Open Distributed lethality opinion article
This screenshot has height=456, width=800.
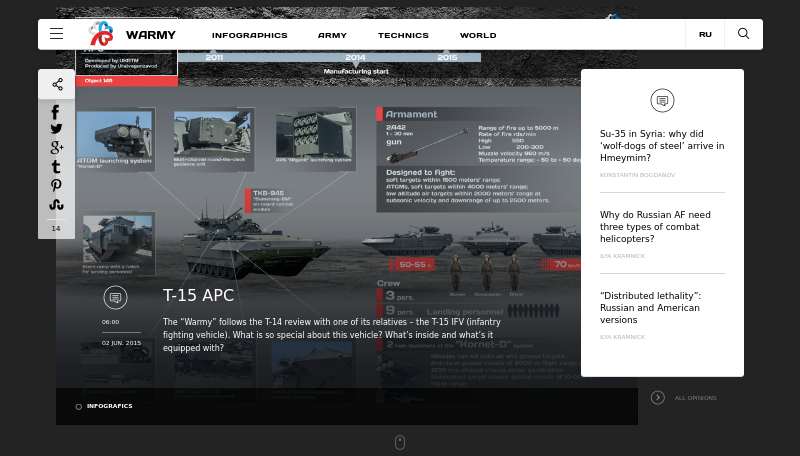pos(650,308)
